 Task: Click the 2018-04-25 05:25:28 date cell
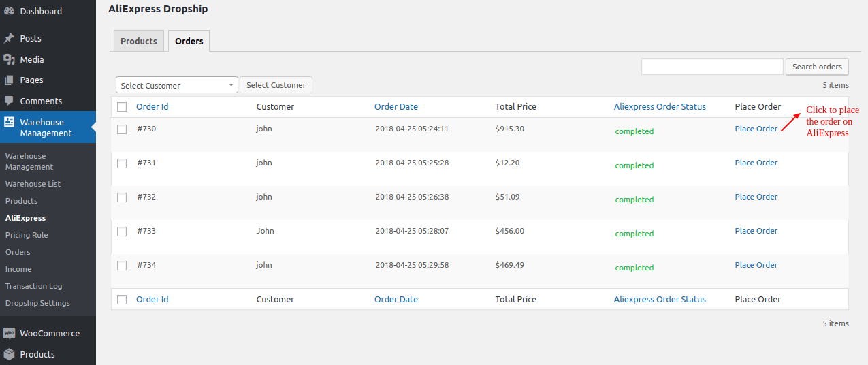click(412, 163)
